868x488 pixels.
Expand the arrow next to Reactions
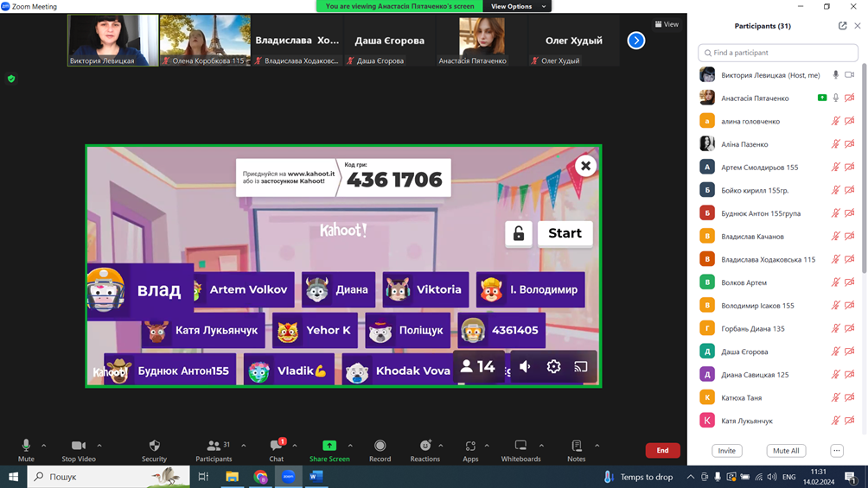click(x=441, y=446)
